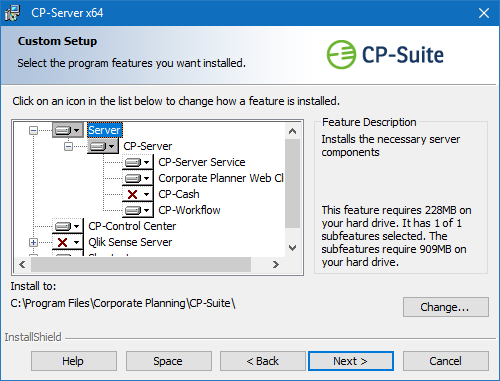500x381 pixels.
Task: Click the install path text C:\Program Files\Corporate Planning\CP-Suite\
Action: click(x=123, y=303)
